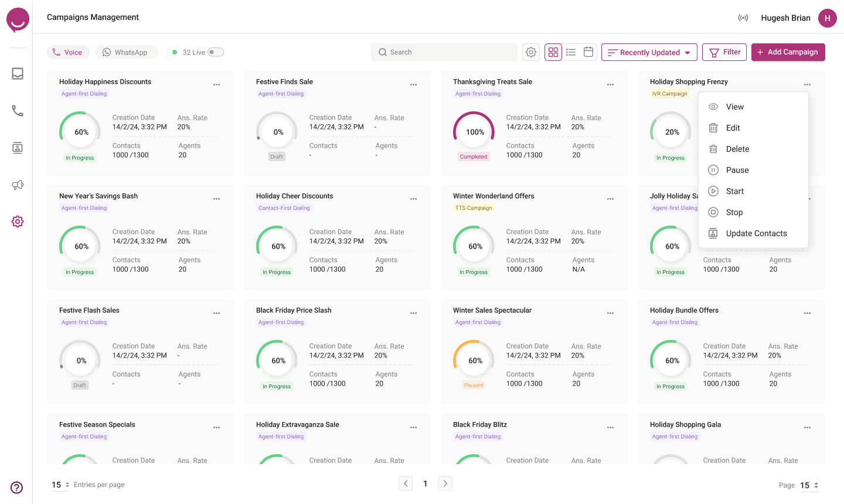
Task: Click the TTS Campaign tag
Action: (x=474, y=208)
